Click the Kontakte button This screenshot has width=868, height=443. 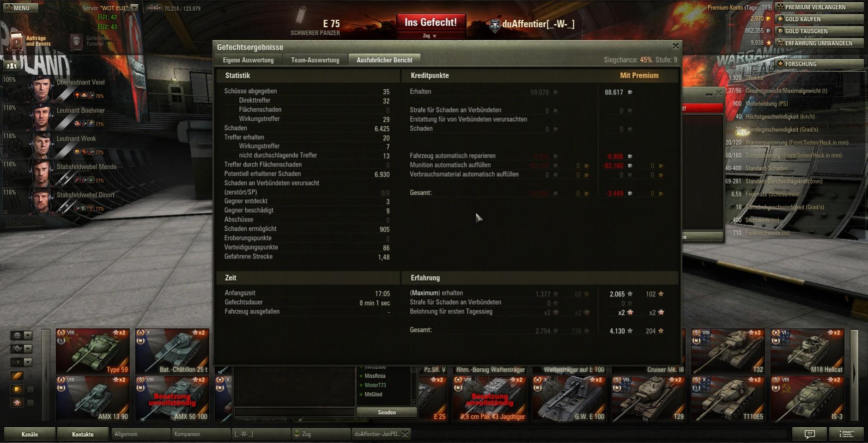click(83, 434)
